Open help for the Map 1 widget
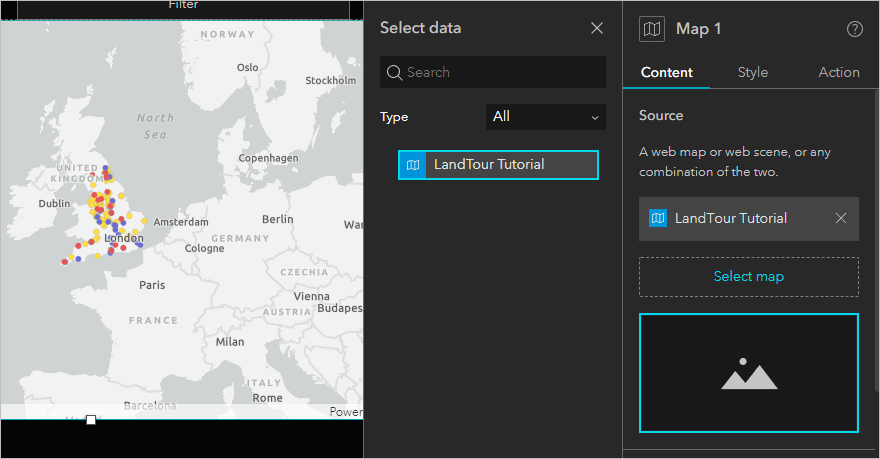The image size is (880, 459). (x=854, y=29)
